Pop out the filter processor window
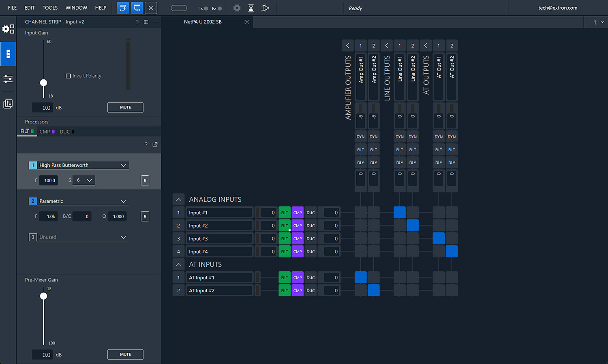Screen dimensions: 608x364 pos(155,145)
